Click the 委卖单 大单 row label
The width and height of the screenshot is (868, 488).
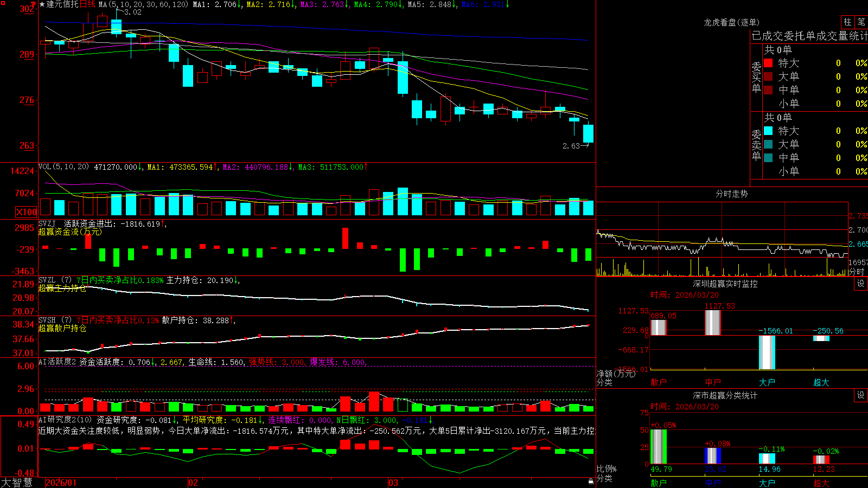tap(788, 144)
